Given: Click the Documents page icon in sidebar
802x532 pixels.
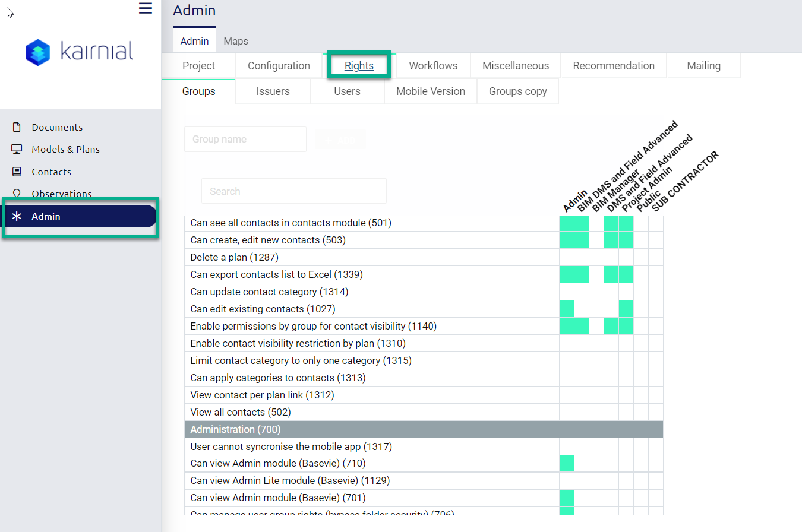Looking at the screenshot, I should tap(17, 127).
